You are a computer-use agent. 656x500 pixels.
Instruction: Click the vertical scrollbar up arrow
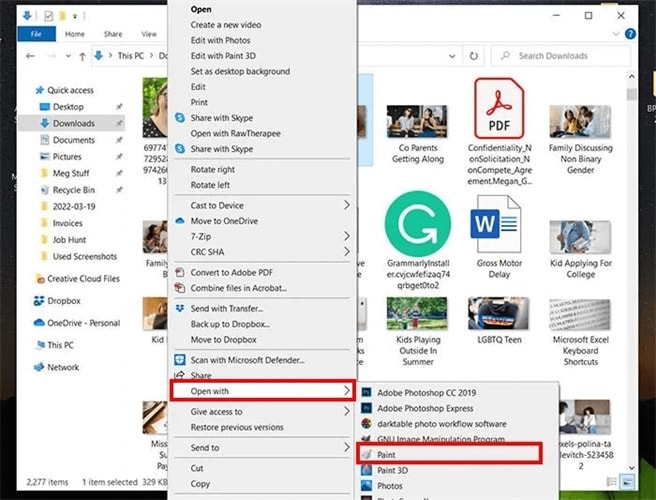point(631,77)
